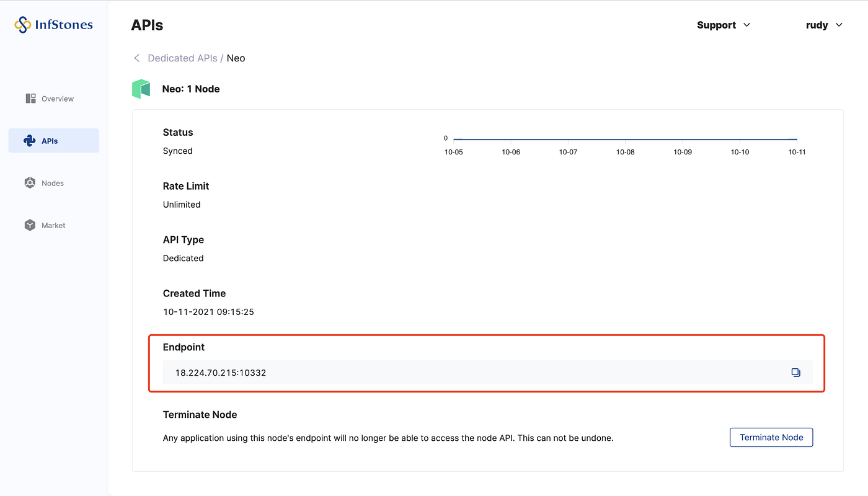Expand the Support dropdown
868x496 pixels.
coord(724,25)
